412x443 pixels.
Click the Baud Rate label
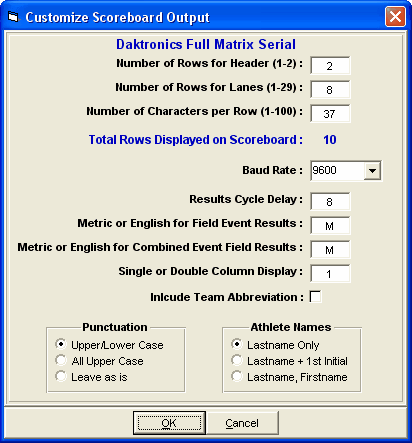tap(272, 170)
